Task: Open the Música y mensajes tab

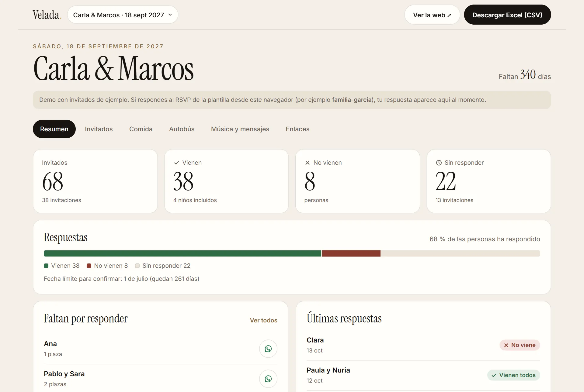Action: (240, 129)
